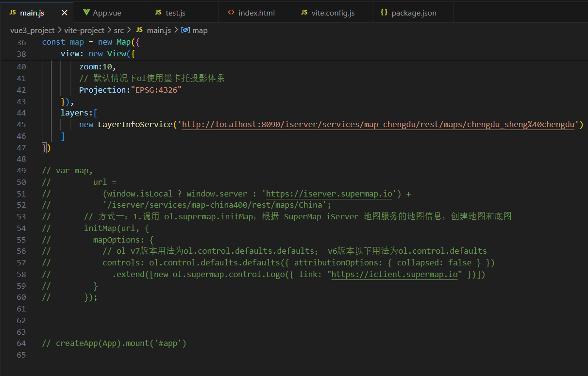The height and width of the screenshot is (376, 588).
Task: Click on 'const map = new Map({' text
Action: coord(91,42)
